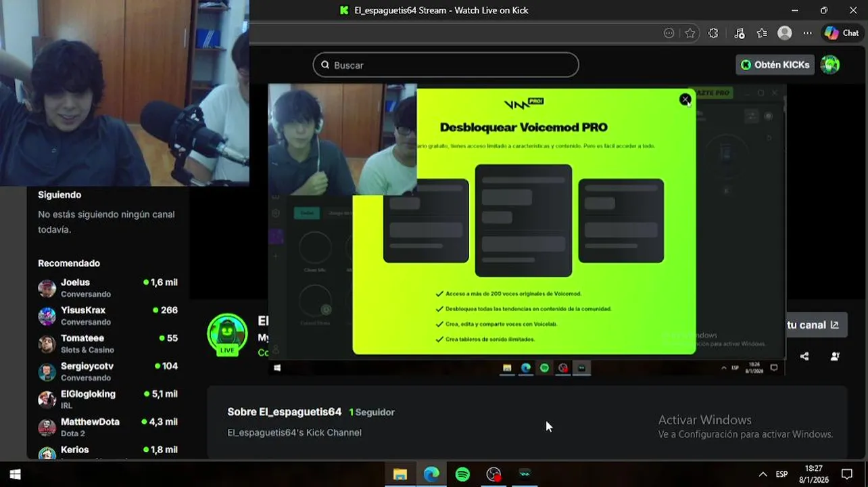Open the Kick user avatar menu
868x487 pixels.
point(829,65)
